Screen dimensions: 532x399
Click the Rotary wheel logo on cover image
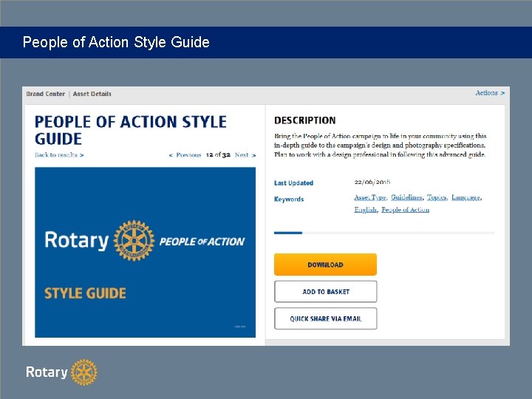tap(134, 241)
